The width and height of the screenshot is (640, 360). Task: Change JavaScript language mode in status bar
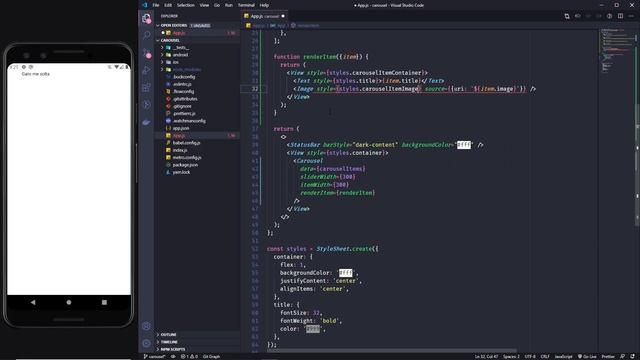[563, 356]
